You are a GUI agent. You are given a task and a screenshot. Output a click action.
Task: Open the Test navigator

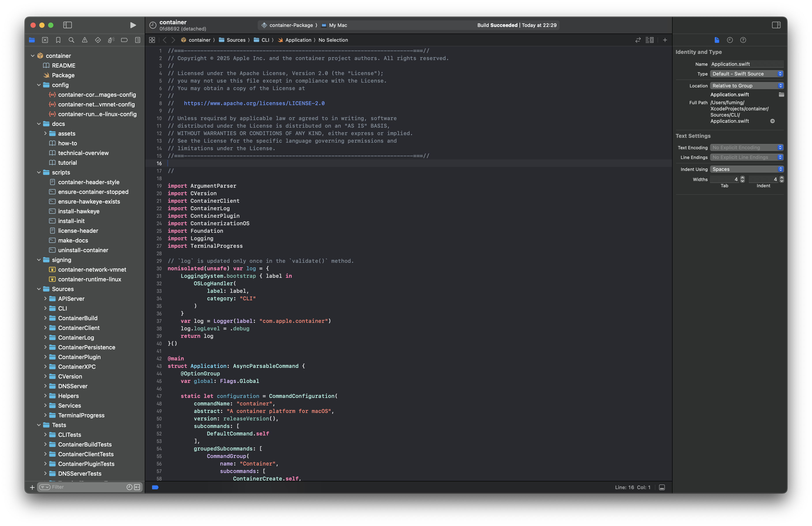(98, 40)
